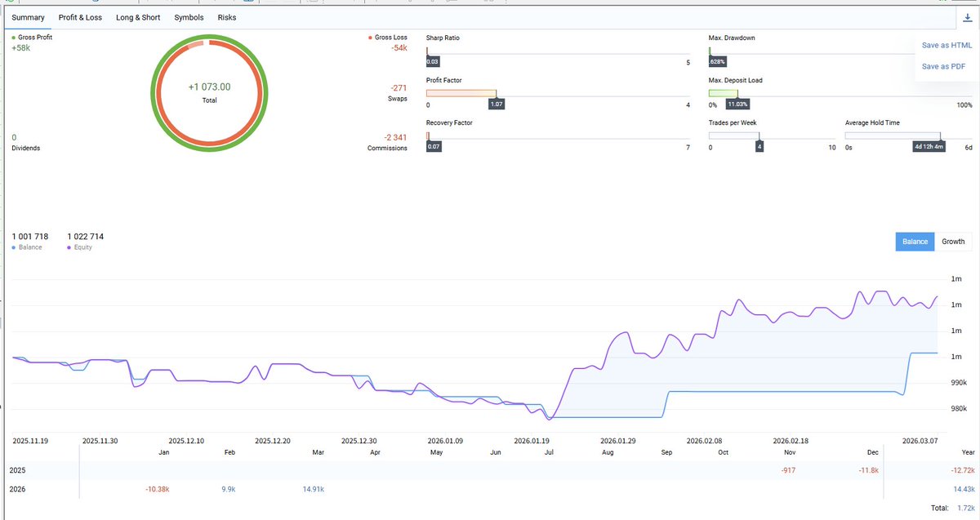Image resolution: width=980 pixels, height=520 pixels.
Task: Click the -271 Swaps value
Action: (399, 87)
